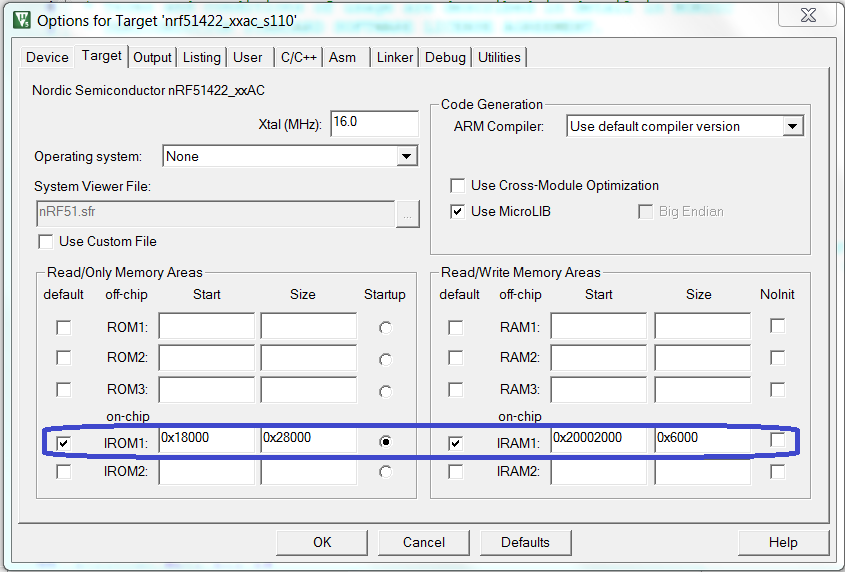
Task: Select the Target tab
Action: point(101,56)
